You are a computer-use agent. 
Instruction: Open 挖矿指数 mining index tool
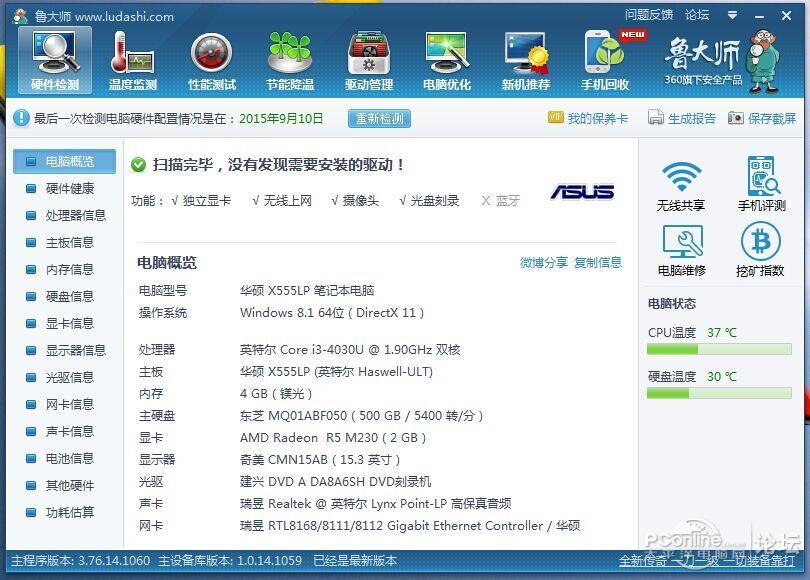click(760, 249)
